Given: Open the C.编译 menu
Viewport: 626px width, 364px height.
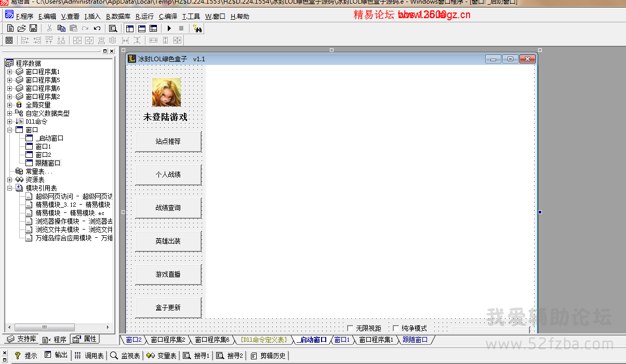Looking at the screenshot, I should tap(168, 16).
